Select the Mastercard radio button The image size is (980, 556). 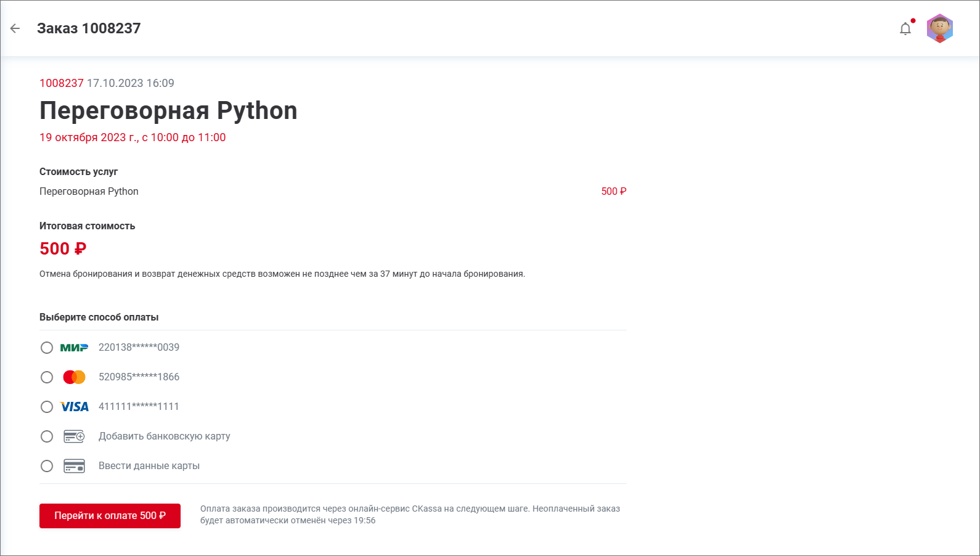47,377
